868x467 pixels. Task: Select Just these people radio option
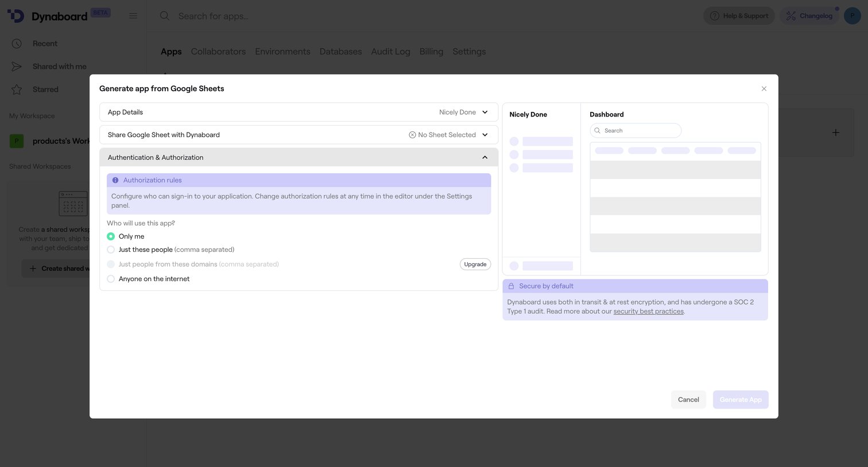pos(111,250)
